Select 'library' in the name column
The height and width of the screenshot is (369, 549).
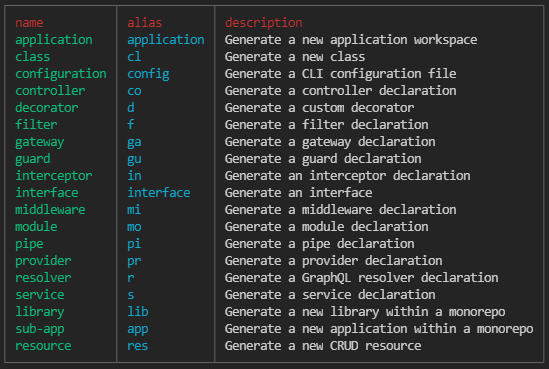[x=40, y=312]
